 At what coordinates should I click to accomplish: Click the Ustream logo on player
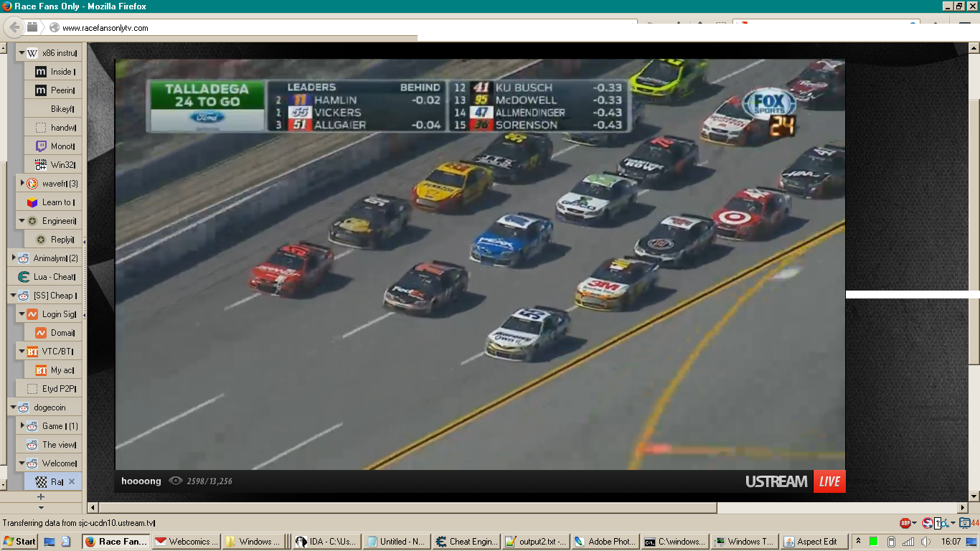(x=776, y=481)
